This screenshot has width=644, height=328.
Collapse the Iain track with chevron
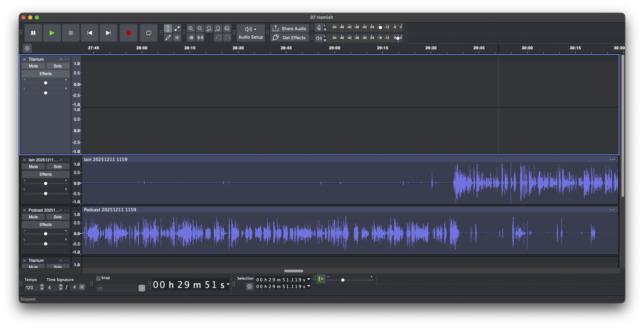coord(61,160)
